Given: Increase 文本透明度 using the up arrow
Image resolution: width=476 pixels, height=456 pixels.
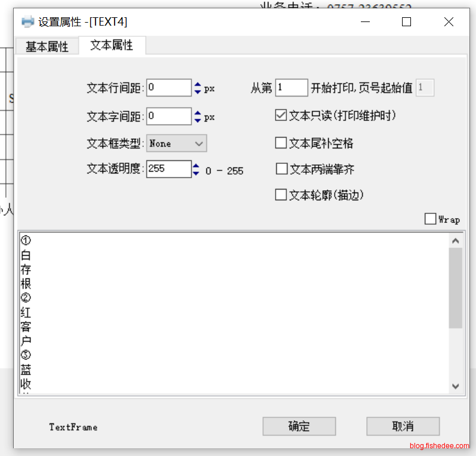Looking at the screenshot, I should 196,166.
